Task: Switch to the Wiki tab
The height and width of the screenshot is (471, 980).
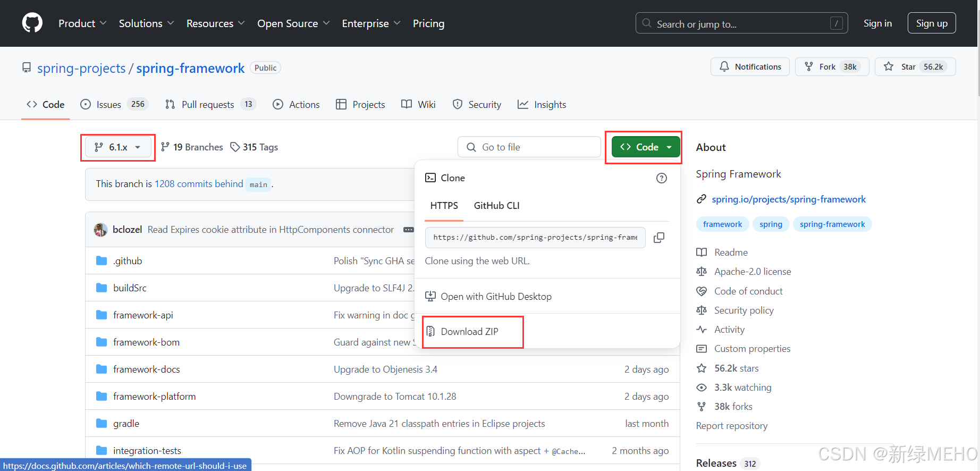Action: tap(418, 105)
